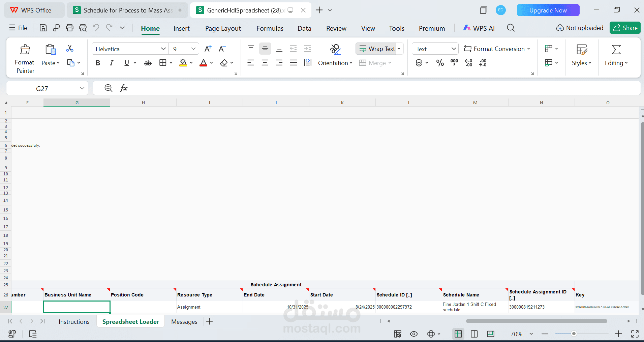Open the fill color picker arrow
The height and width of the screenshot is (342, 644).
pyautogui.click(x=191, y=63)
